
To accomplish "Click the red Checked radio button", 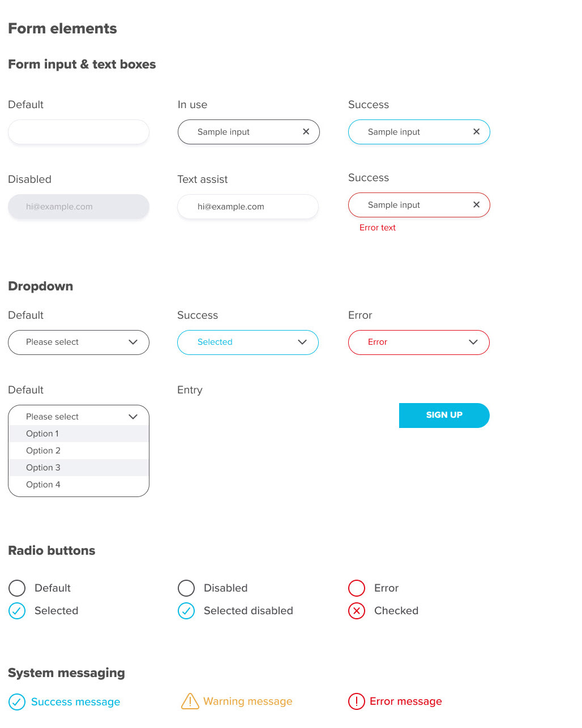I will [357, 611].
